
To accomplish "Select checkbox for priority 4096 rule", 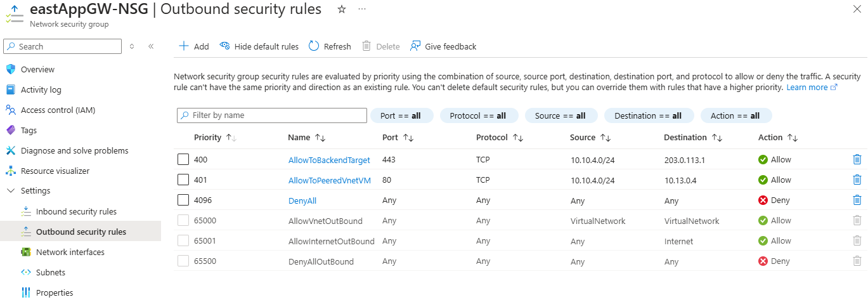I will (183, 200).
